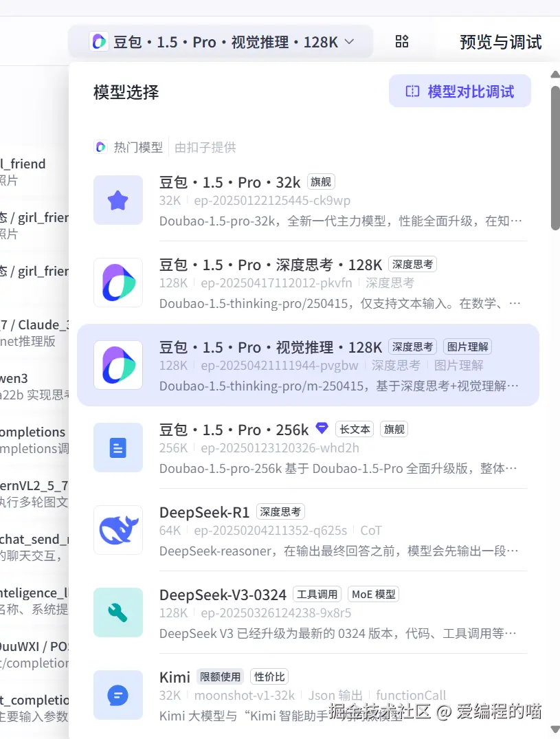Image resolution: width=560 pixels, height=739 pixels.
Task: Click endpoint ep-20250326124238-9x8r5 text
Action: (x=276, y=613)
